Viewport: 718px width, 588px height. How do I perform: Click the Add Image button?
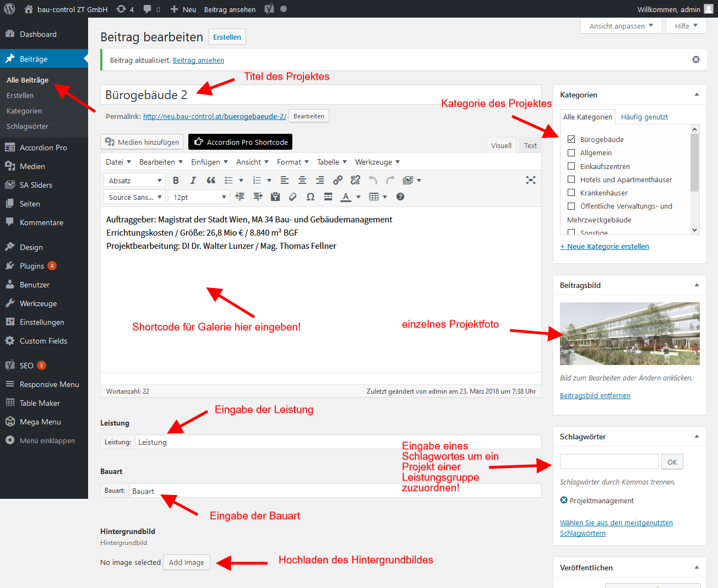coord(187,562)
